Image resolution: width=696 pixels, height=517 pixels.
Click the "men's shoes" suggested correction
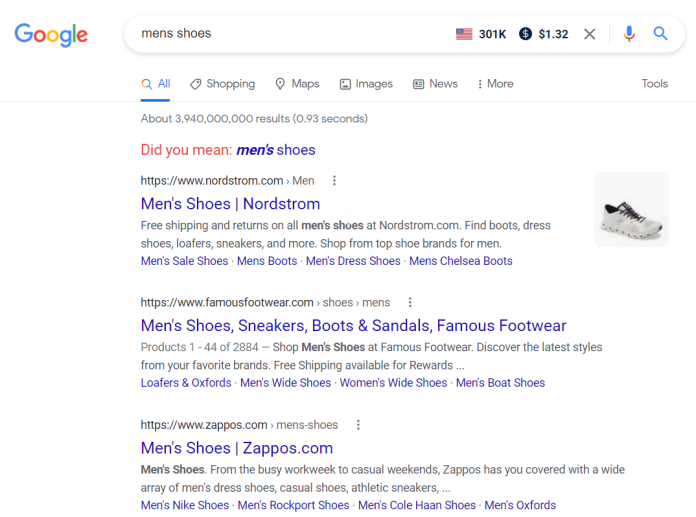click(276, 150)
